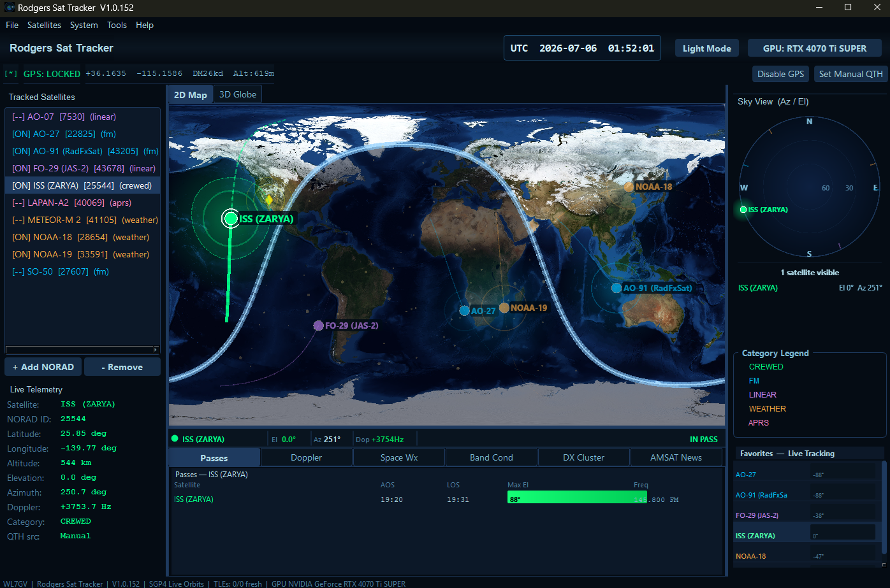Click the green status dot beside ISS (ZARYA)
This screenshot has height=588, width=890.
pyautogui.click(x=174, y=439)
